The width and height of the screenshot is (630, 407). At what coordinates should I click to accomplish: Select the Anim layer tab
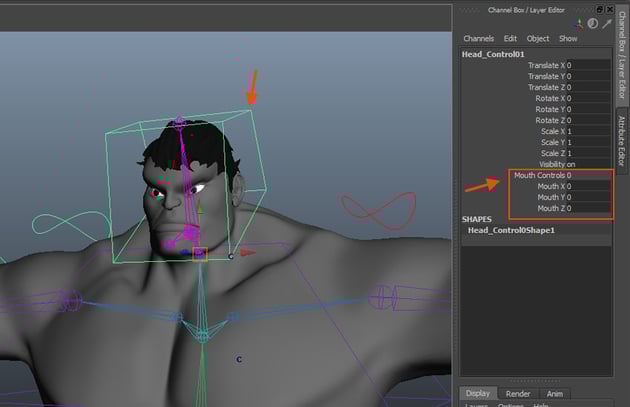(x=553, y=393)
